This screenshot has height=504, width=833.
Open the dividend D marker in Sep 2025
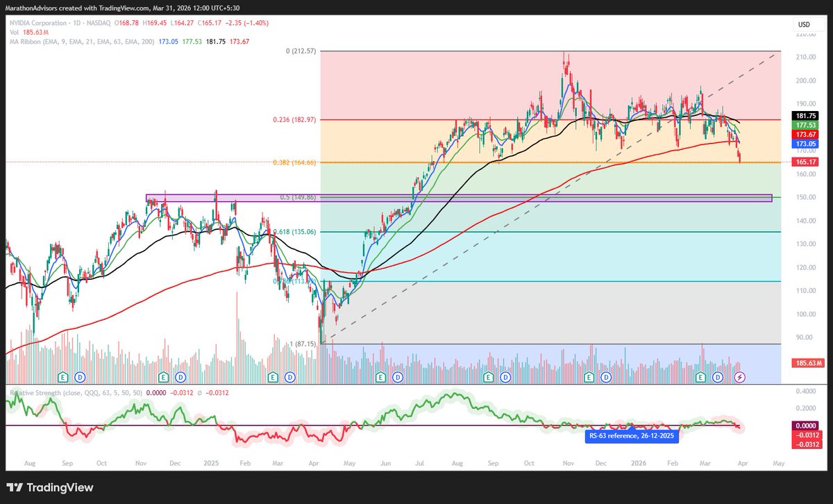click(x=506, y=377)
